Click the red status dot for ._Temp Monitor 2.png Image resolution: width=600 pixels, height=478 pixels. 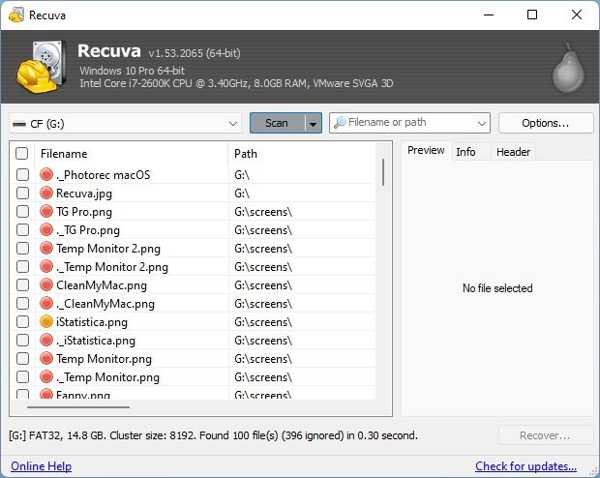click(46, 266)
